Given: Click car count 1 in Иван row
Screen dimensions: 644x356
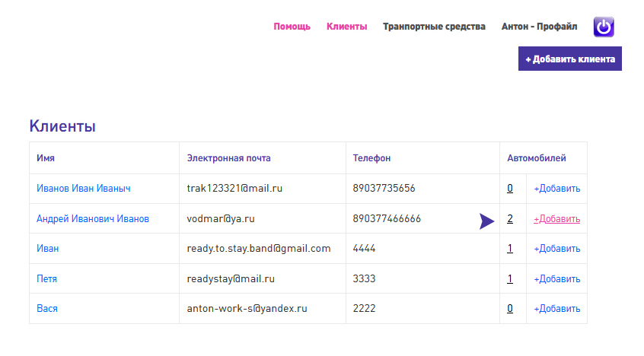Looking at the screenshot, I should coord(510,249).
